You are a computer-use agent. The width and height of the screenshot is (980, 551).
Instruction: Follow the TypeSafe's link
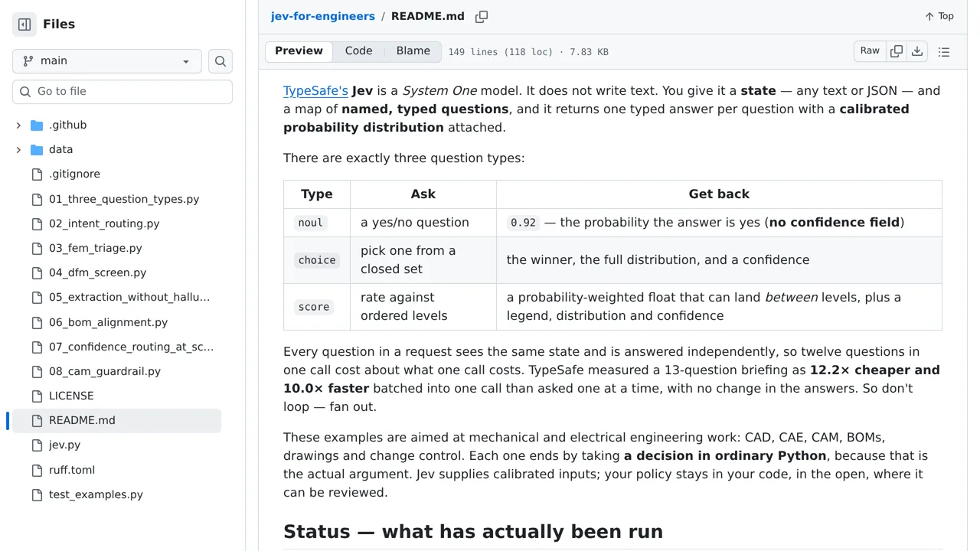click(x=315, y=90)
